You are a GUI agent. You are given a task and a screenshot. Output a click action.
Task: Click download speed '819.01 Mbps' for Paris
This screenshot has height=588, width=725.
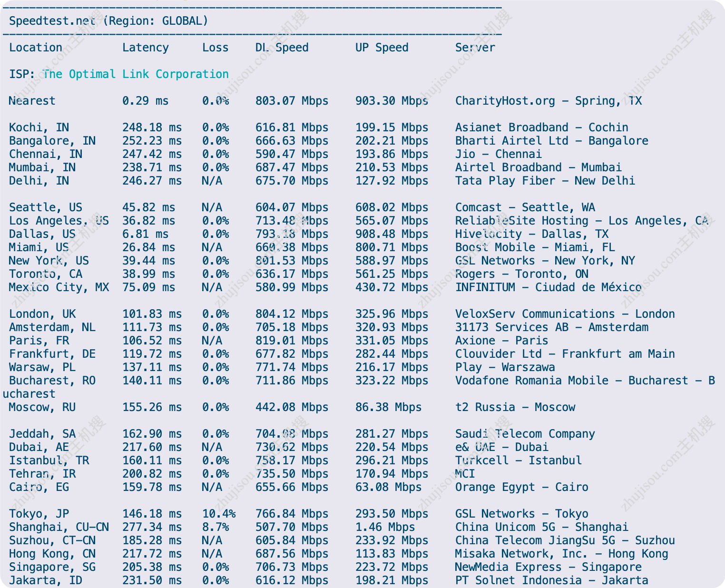pos(292,341)
